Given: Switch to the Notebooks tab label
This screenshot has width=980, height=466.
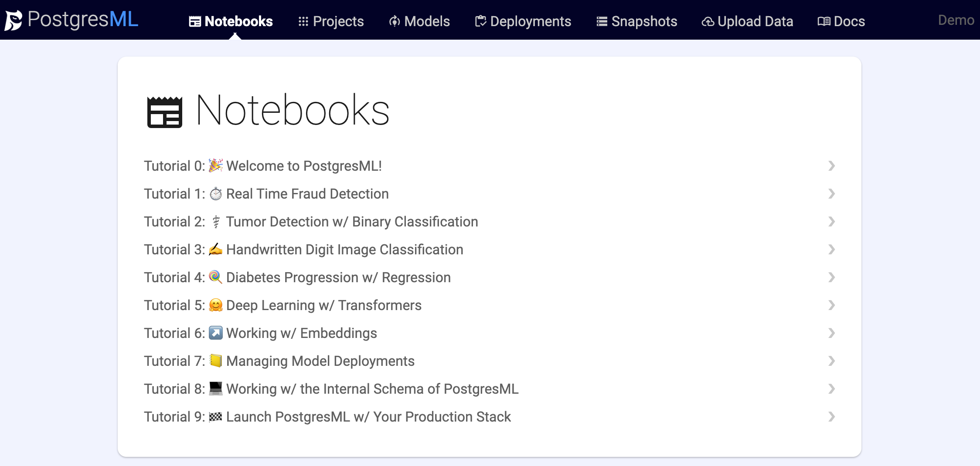Looking at the screenshot, I should pos(238,21).
